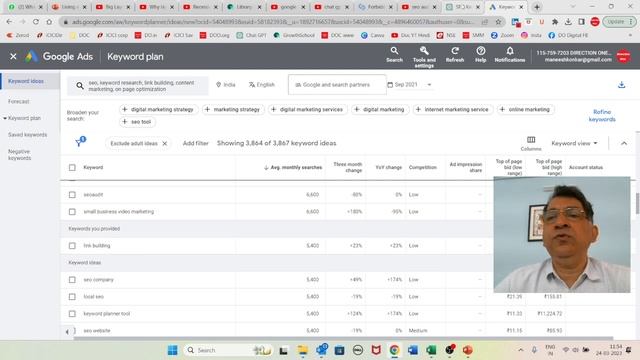This screenshot has height=360, width=640.
Task: Add online marketing suggestion
Action: [x=525, y=109]
